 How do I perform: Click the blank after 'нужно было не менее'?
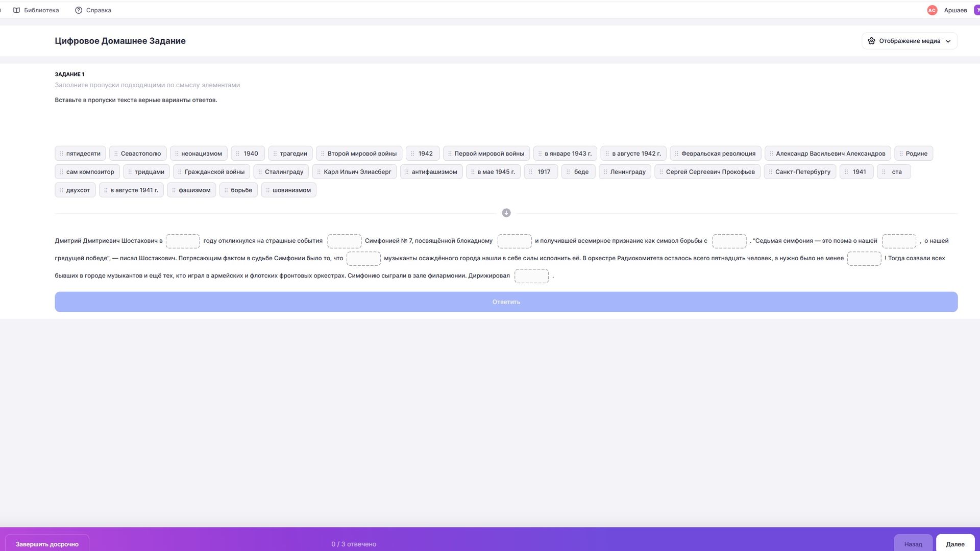[864, 258]
